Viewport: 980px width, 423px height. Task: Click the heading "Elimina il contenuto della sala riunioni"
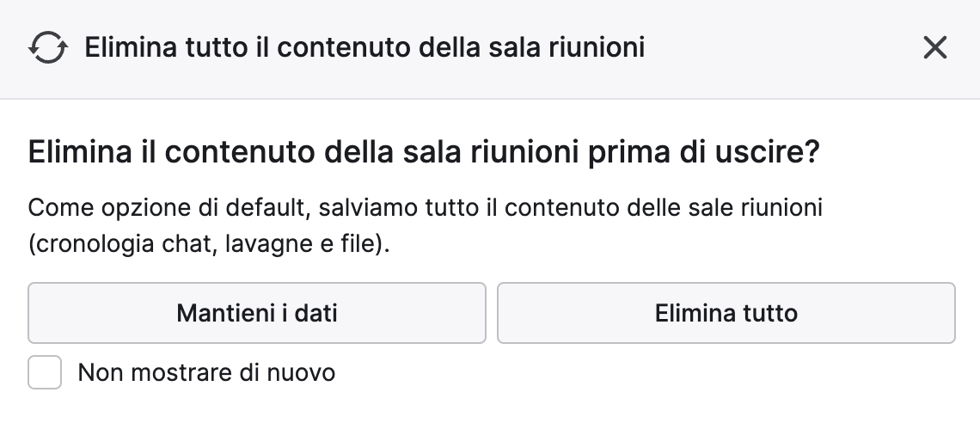click(x=303, y=152)
